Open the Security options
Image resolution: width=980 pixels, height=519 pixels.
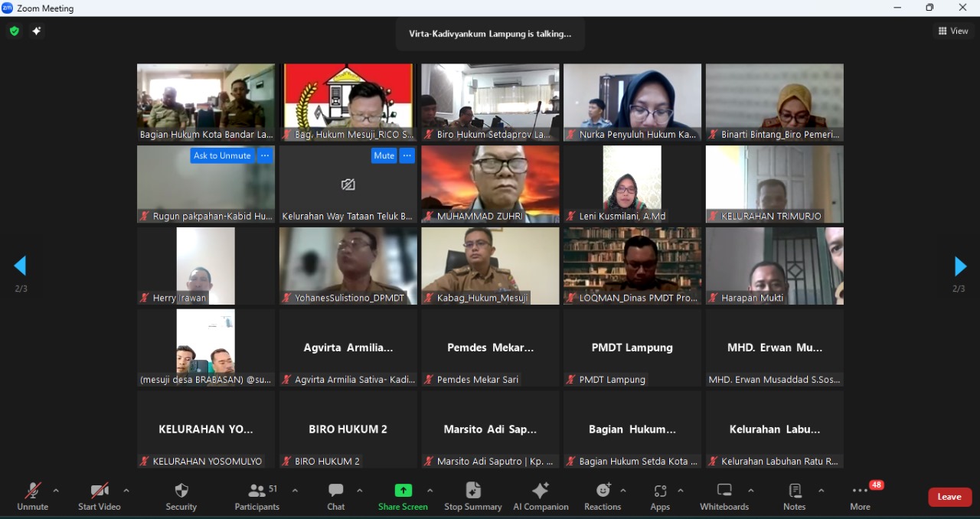point(181,496)
